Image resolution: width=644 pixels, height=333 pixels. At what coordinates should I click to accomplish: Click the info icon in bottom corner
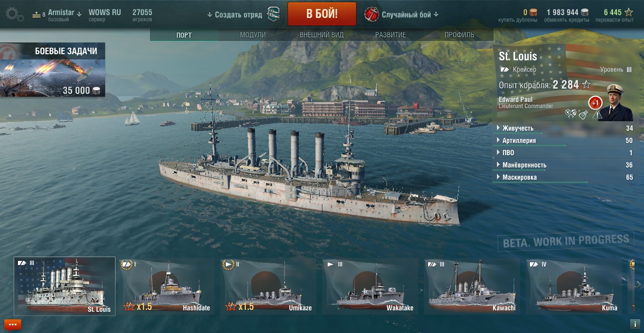pyautogui.click(x=635, y=325)
